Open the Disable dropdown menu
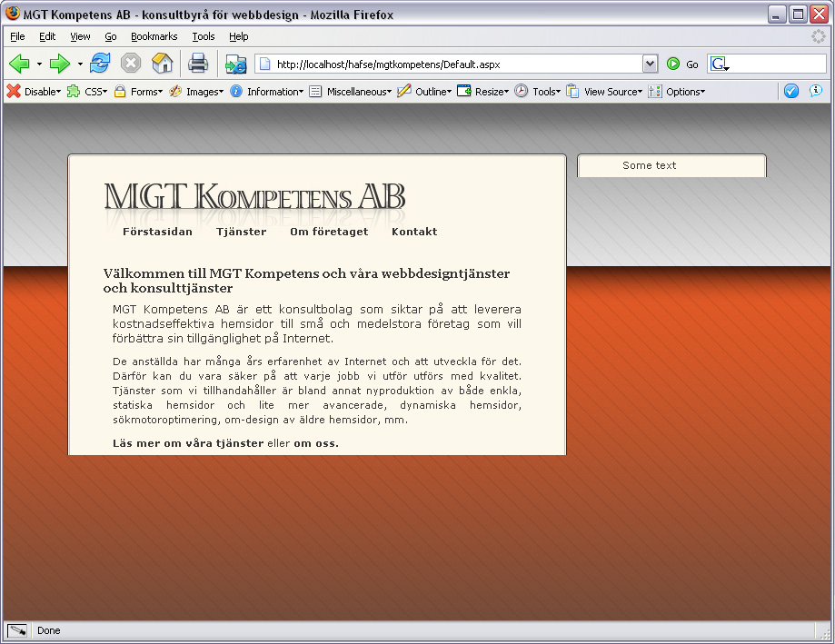The width and height of the screenshot is (835, 644). (x=43, y=92)
